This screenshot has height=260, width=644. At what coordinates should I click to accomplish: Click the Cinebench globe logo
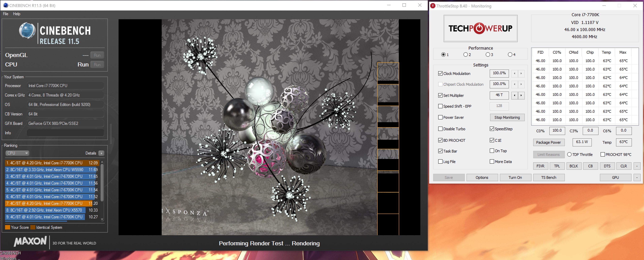pyautogui.click(x=27, y=31)
